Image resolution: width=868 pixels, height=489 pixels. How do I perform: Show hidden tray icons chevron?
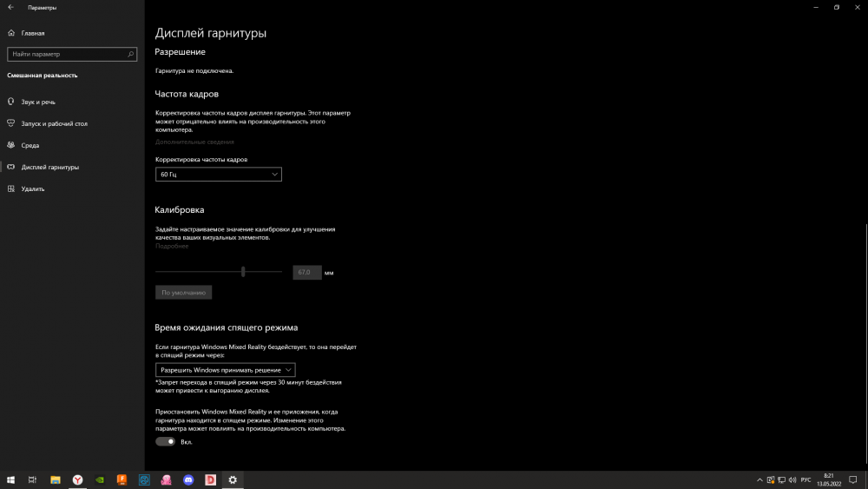(759, 480)
